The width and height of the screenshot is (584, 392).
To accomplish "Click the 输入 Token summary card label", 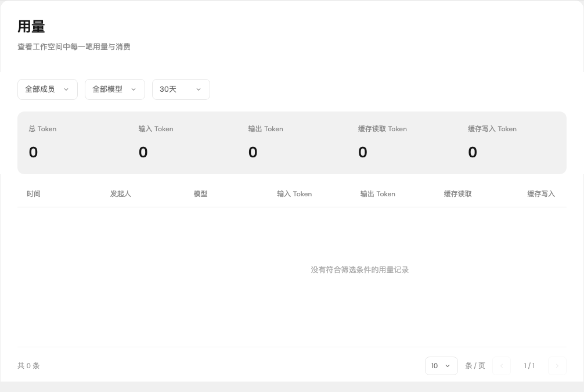I will click(x=156, y=129).
